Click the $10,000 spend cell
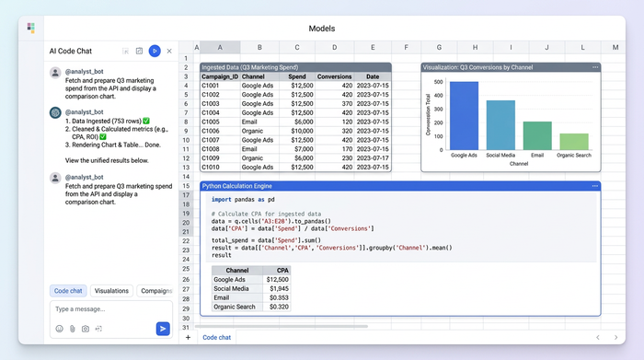 [297, 131]
